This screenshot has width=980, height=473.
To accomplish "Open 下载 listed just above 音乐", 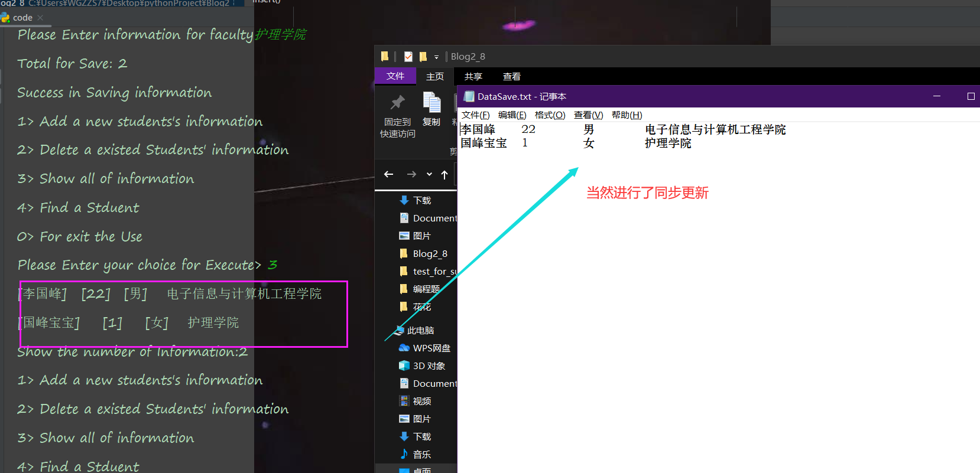I will pyautogui.click(x=416, y=436).
